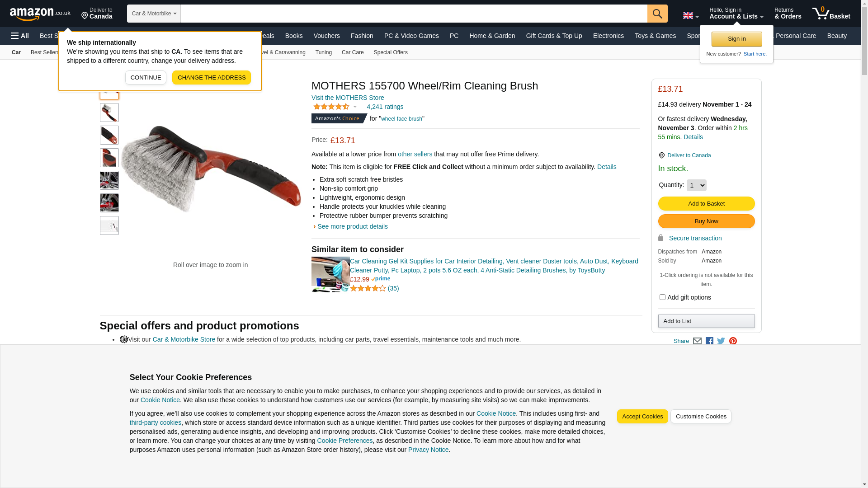Go to Amazon.co.uk home logo
Viewport: 868px width, 488px height.
point(40,14)
